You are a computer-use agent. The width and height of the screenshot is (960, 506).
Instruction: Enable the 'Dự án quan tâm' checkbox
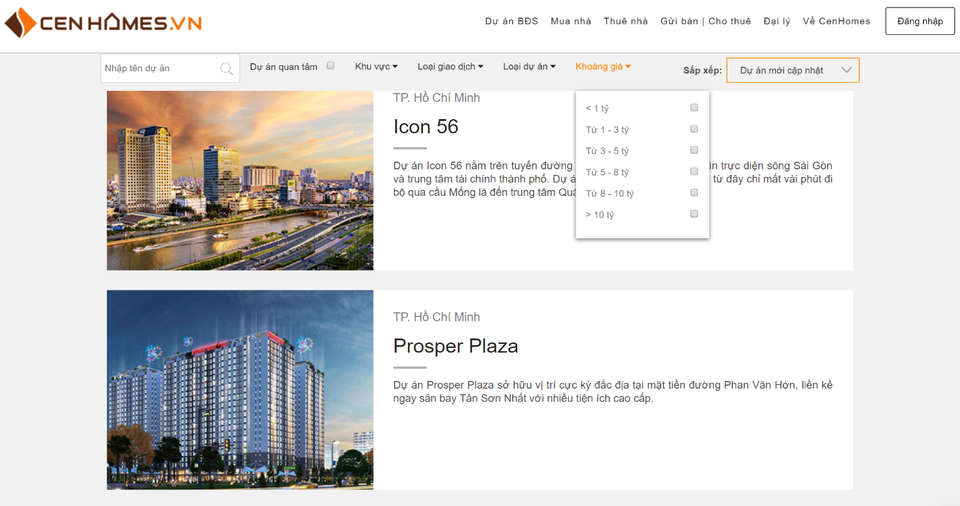[331, 66]
